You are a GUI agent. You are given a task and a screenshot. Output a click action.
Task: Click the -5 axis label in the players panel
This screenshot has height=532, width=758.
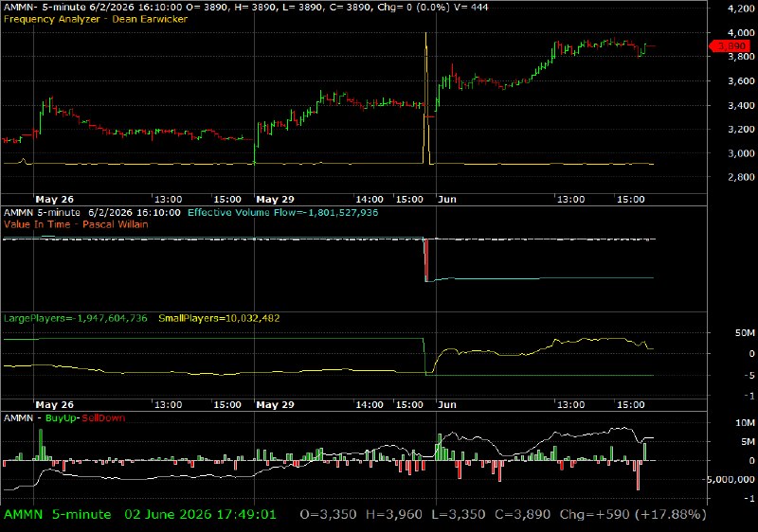pyautogui.click(x=749, y=375)
